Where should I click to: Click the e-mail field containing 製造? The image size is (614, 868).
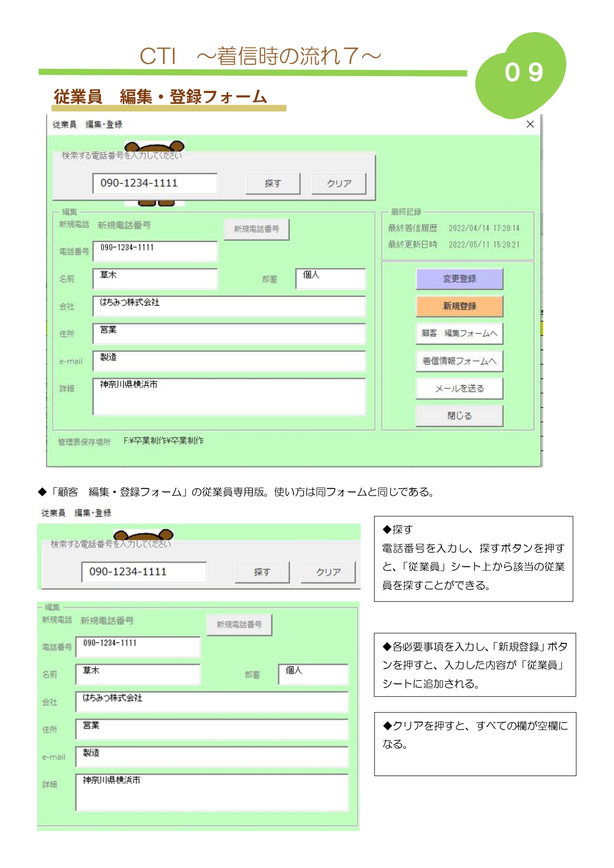[x=229, y=361]
